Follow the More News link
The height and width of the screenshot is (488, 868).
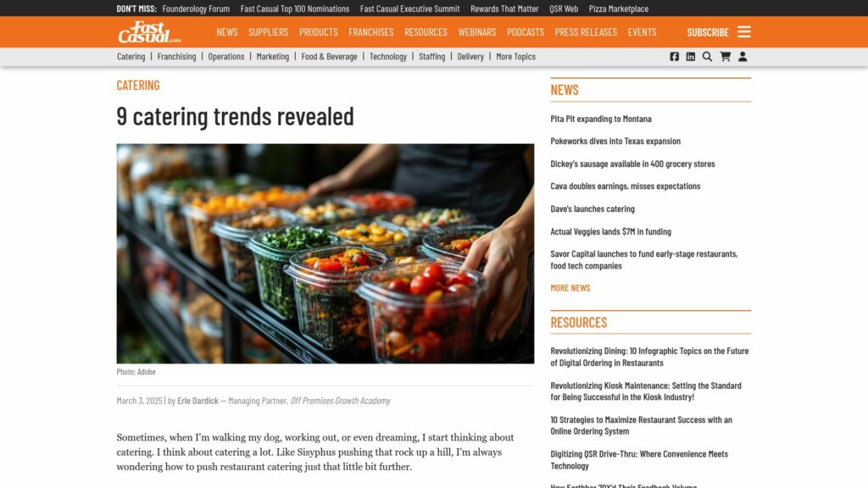click(x=570, y=288)
